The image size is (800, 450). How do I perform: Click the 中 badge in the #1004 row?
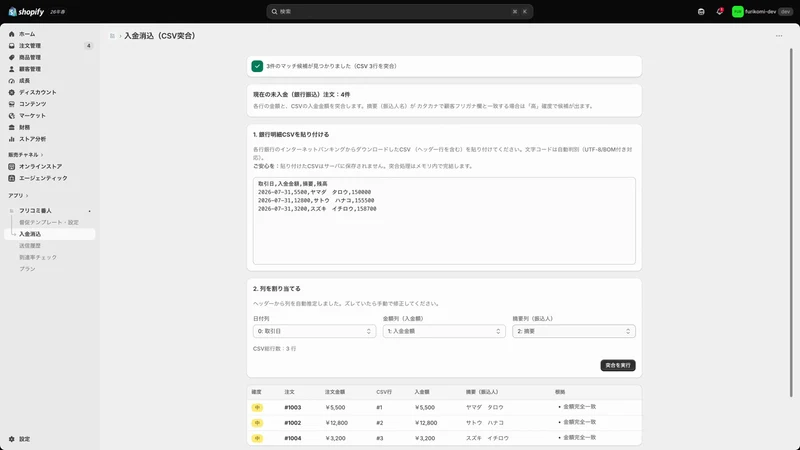click(x=257, y=438)
